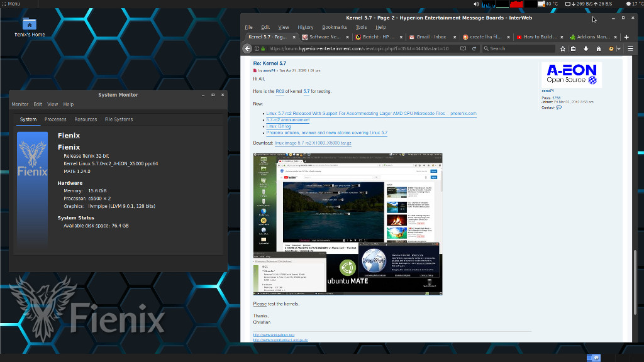Click the green padlock security icon
Screen dimensions: 644x362
pos(263,48)
